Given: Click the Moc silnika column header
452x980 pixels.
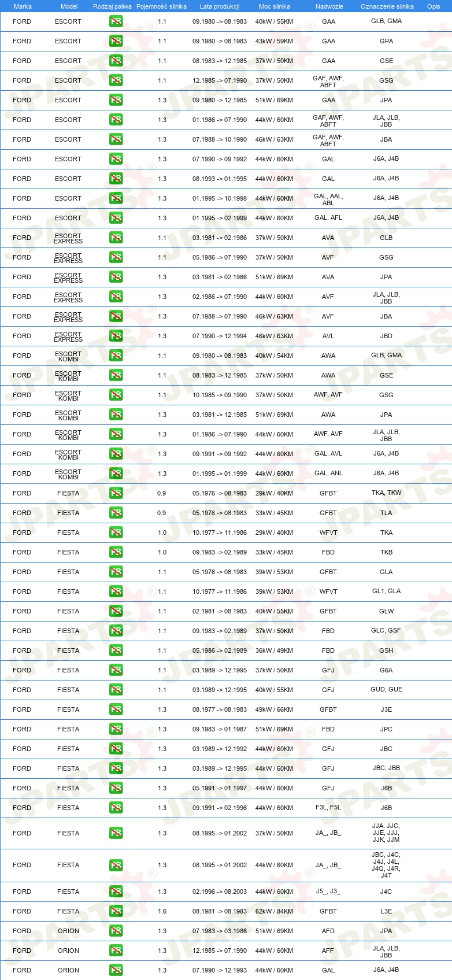Looking at the screenshot, I should point(275,6).
